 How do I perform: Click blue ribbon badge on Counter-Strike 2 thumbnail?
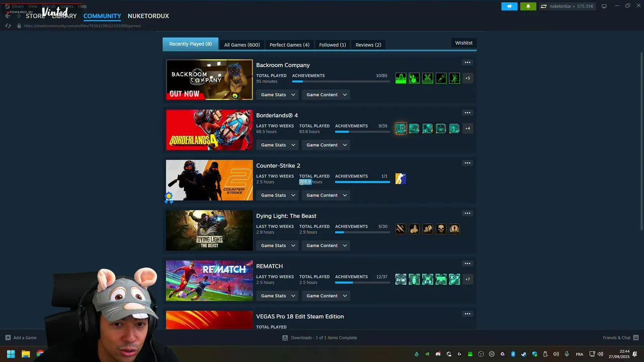169,198
